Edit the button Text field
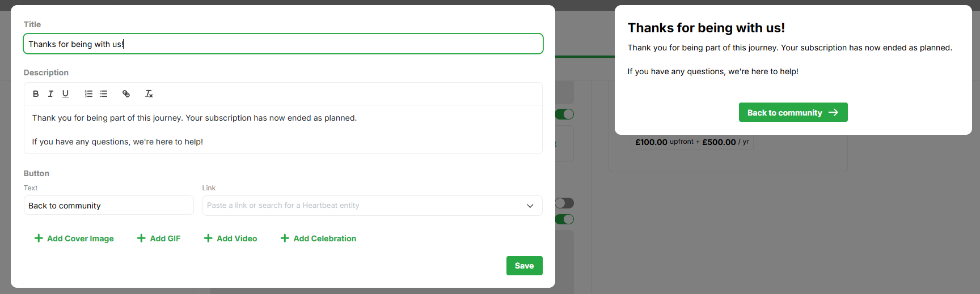Screen dimensions: 980x294 (108, 206)
